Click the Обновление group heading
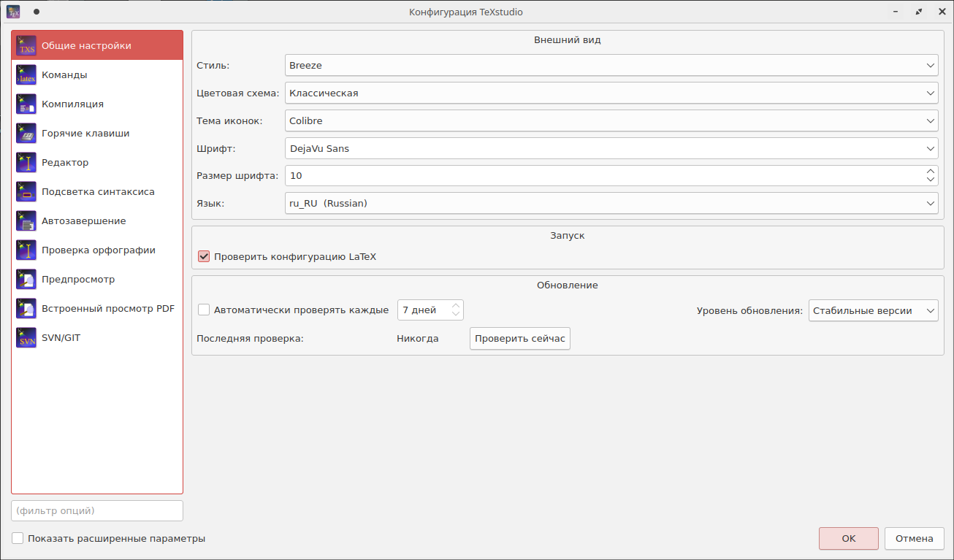 point(568,285)
